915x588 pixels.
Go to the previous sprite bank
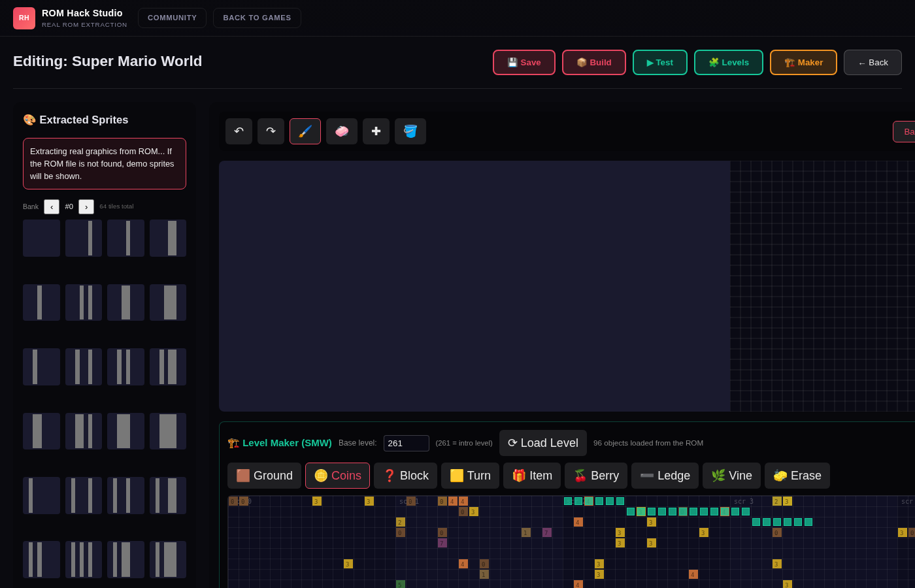[52, 206]
